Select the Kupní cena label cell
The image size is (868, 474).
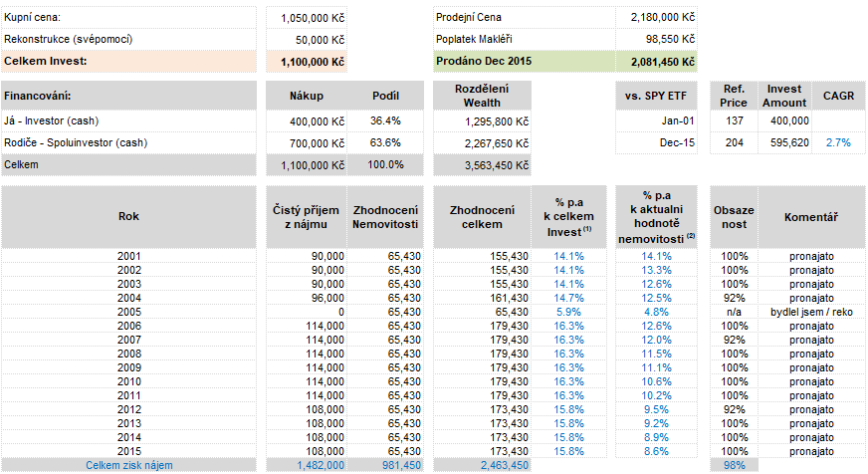[128, 17]
